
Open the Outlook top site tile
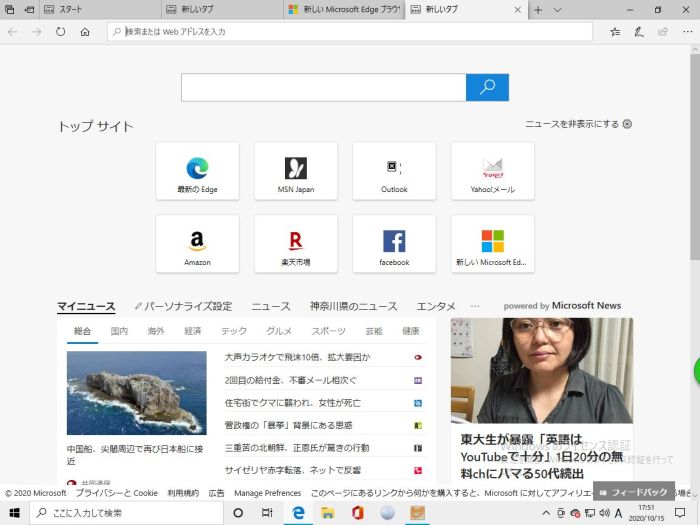tap(394, 170)
